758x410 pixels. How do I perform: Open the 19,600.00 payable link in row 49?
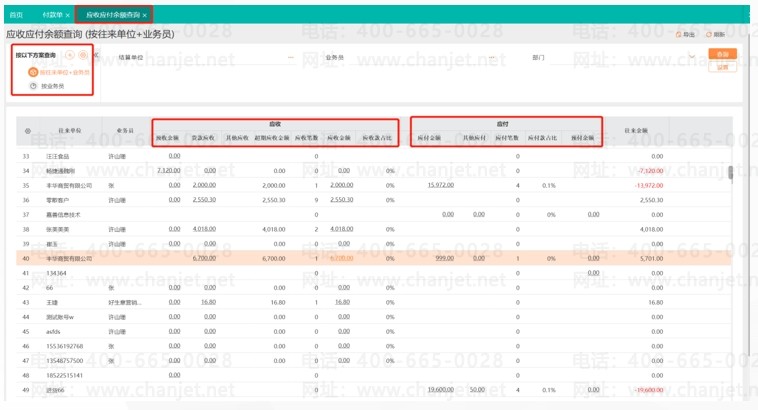coord(441,390)
